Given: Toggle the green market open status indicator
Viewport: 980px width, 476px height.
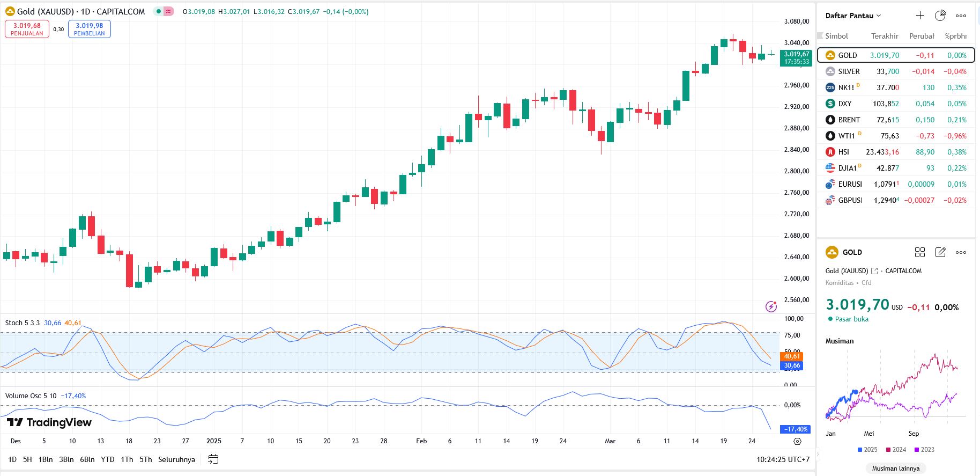Looking at the screenshot, I should [159, 11].
